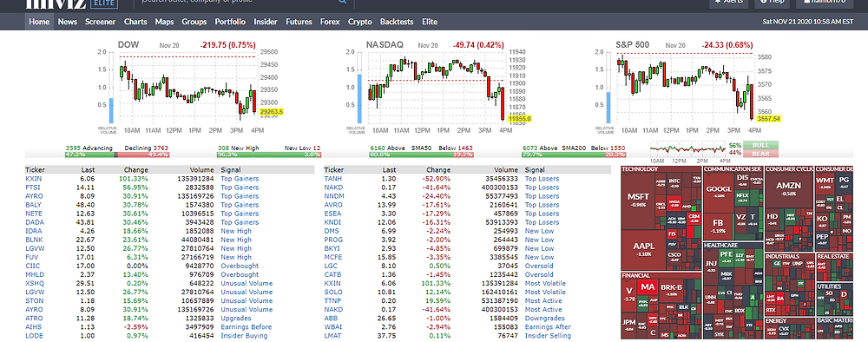Image resolution: width=868 pixels, height=342 pixels.
Task: Open the Screener page
Action: click(100, 22)
